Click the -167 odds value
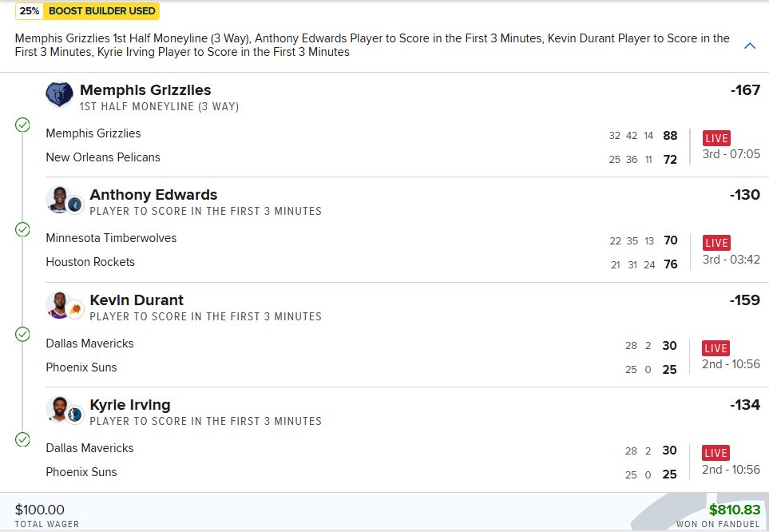Image resolution: width=769 pixels, height=532 pixels. [x=745, y=89]
